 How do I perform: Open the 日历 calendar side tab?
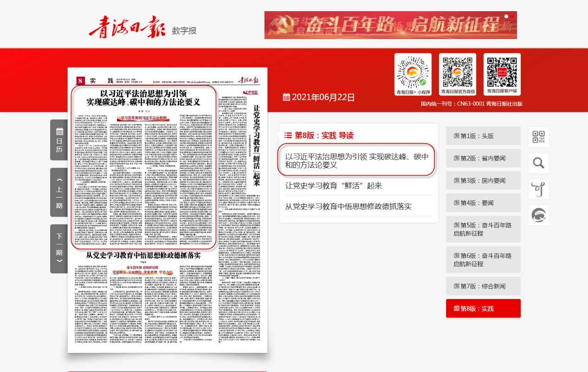[x=59, y=140]
